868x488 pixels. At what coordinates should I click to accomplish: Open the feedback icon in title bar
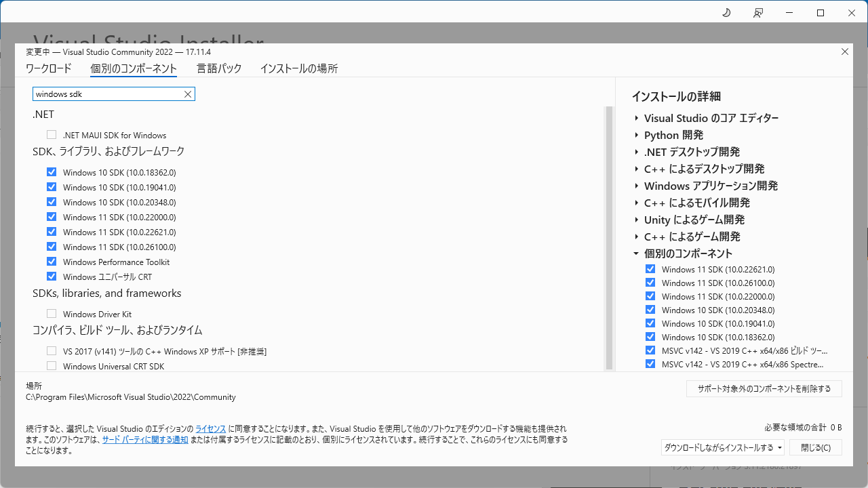[758, 13]
